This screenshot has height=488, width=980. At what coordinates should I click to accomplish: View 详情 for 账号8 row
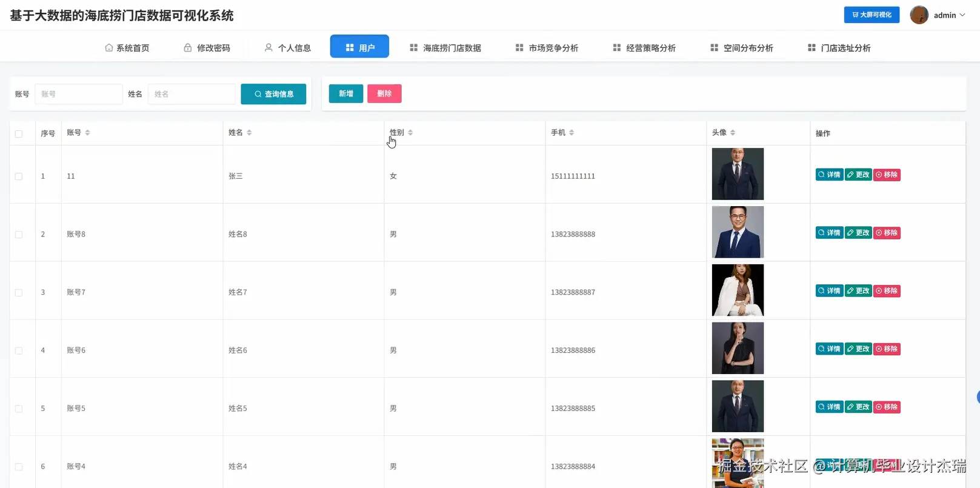tap(829, 233)
